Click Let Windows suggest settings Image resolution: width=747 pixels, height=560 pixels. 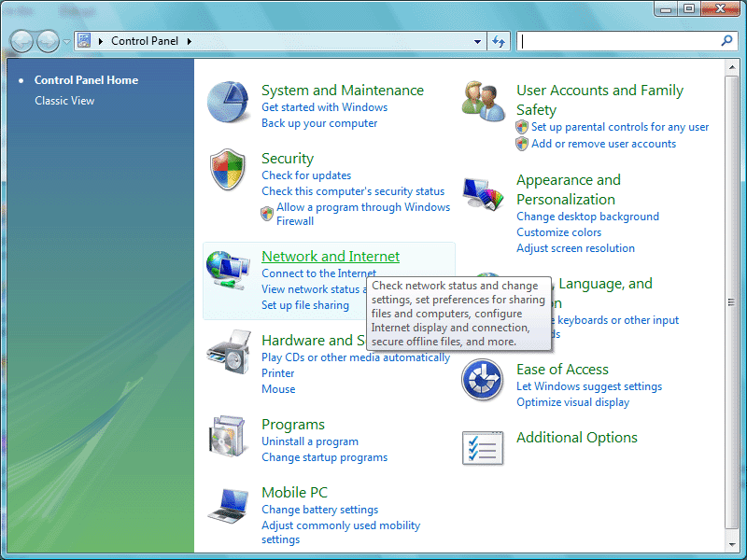589,386
